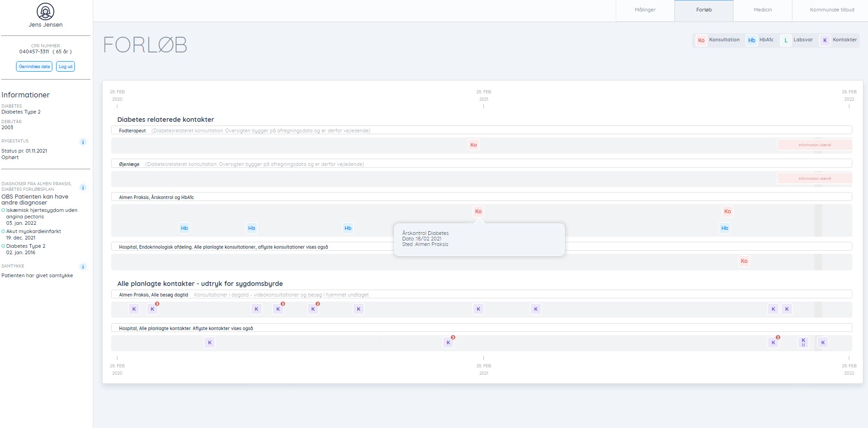The image size is (868, 428).
Task: Click Information ukendt bar in Øjenlæge row
Action: tap(814, 178)
